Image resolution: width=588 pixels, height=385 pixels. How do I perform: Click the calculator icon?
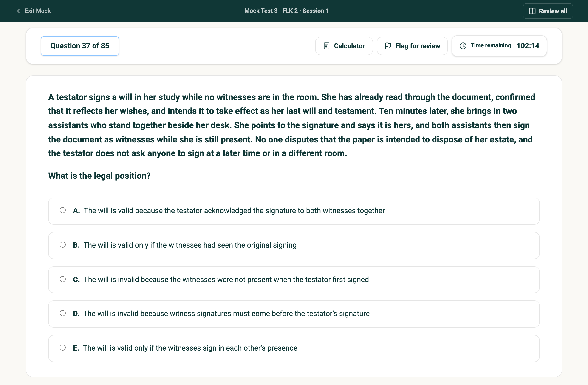[326, 46]
